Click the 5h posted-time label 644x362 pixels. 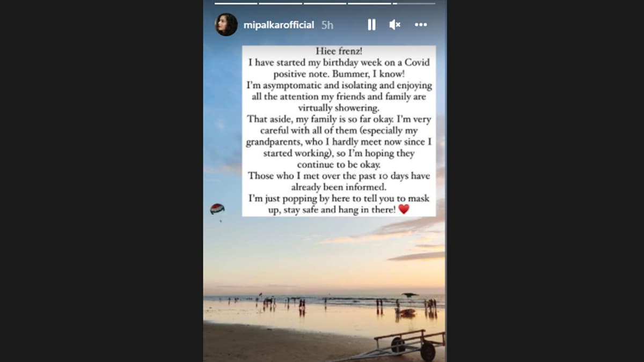click(x=327, y=25)
